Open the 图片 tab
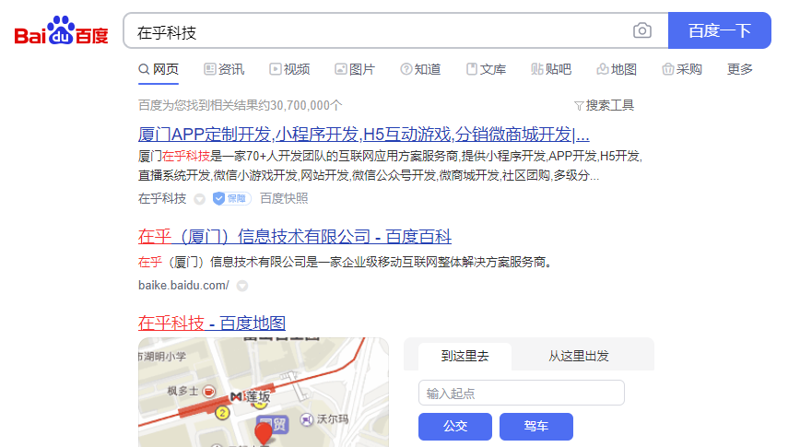Viewport: 800px width, 447px height. 355,69
